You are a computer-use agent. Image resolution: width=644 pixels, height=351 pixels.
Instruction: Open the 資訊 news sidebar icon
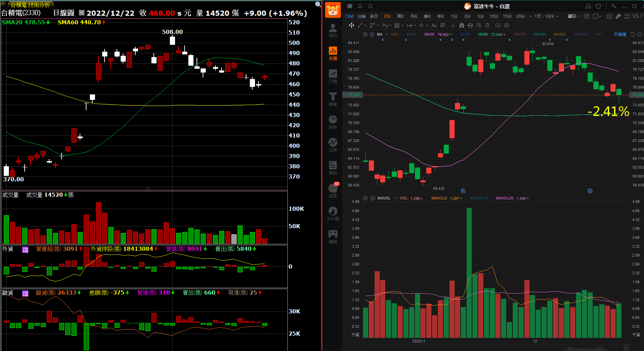(333, 168)
